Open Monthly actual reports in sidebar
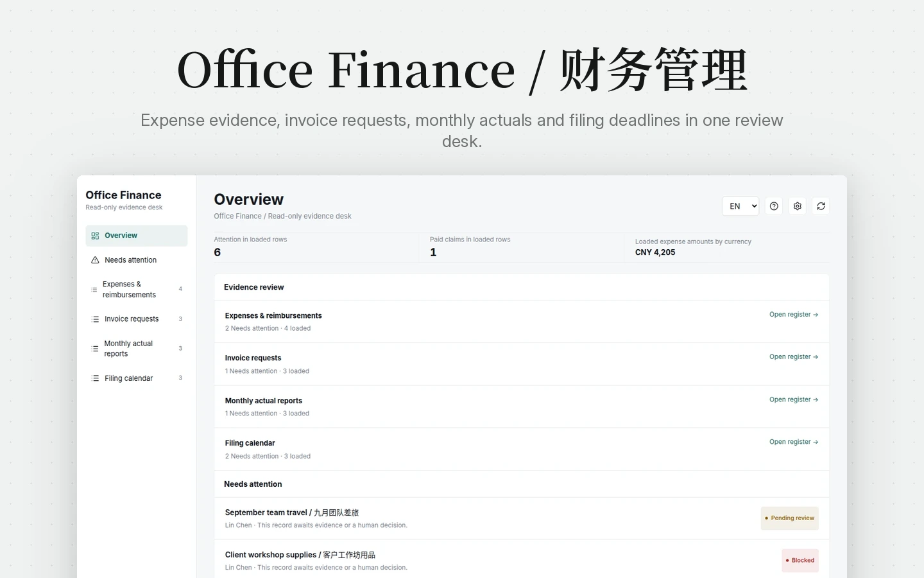The width and height of the screenshot is (924, 578). coord(137,349)
